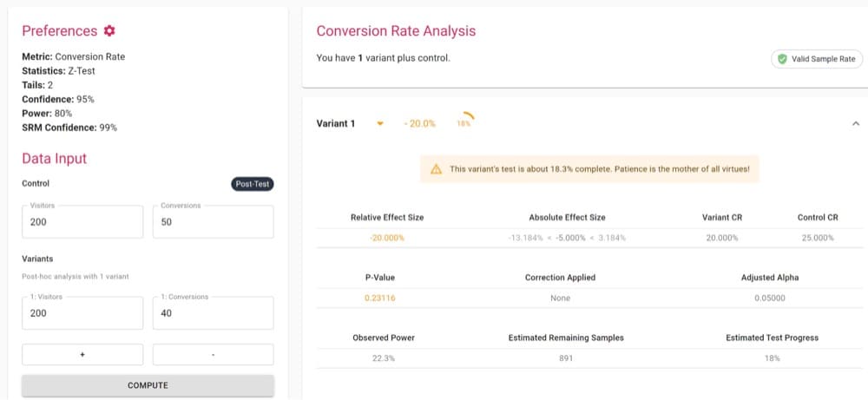Image resolution: width=868 pixels, height=400 pixels.
Task: Click the Control Visitors input field
Action: (x=82, y=221)
